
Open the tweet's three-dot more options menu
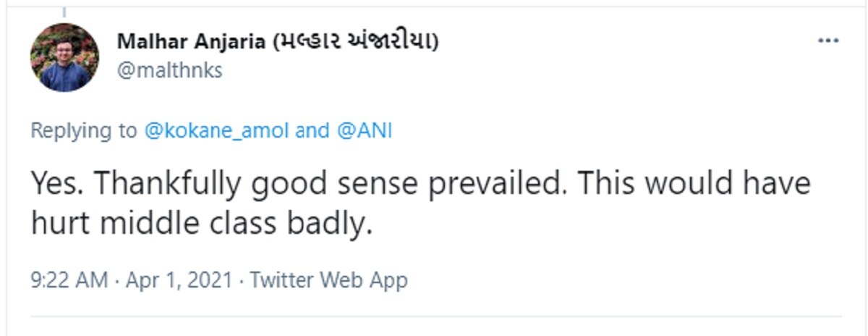pos(828,41)
